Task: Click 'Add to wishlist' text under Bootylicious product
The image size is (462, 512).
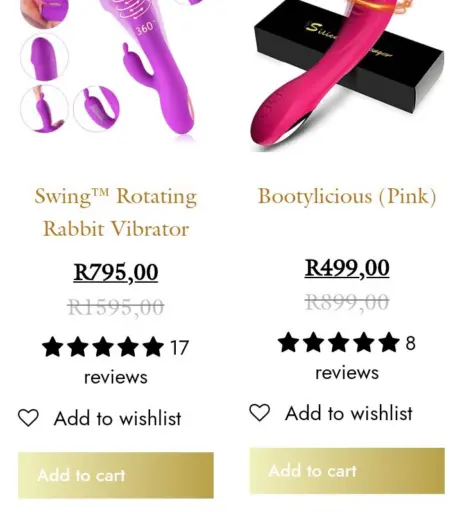Action: pos(349,413)
